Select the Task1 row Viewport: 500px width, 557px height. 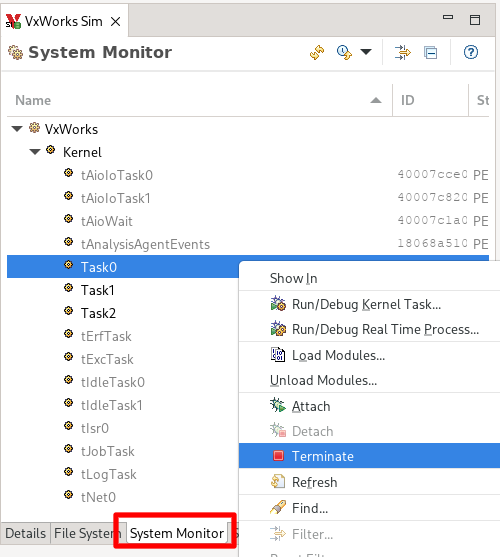[98, 290]
